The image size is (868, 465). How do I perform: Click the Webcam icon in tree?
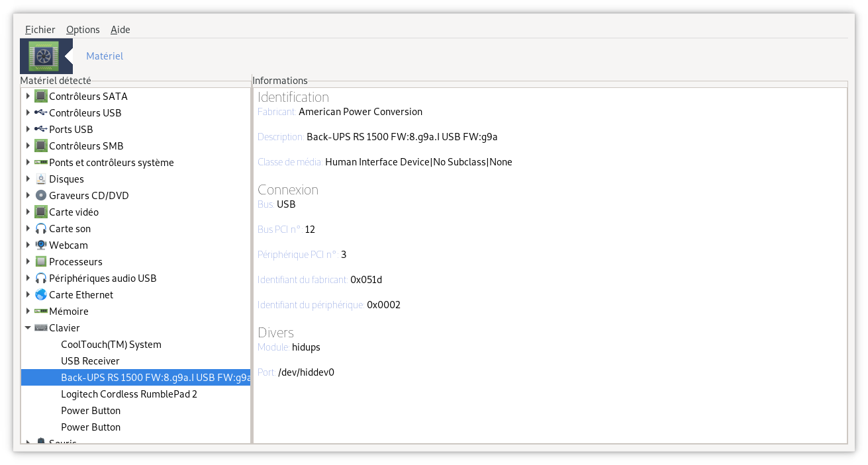point(41,245)
